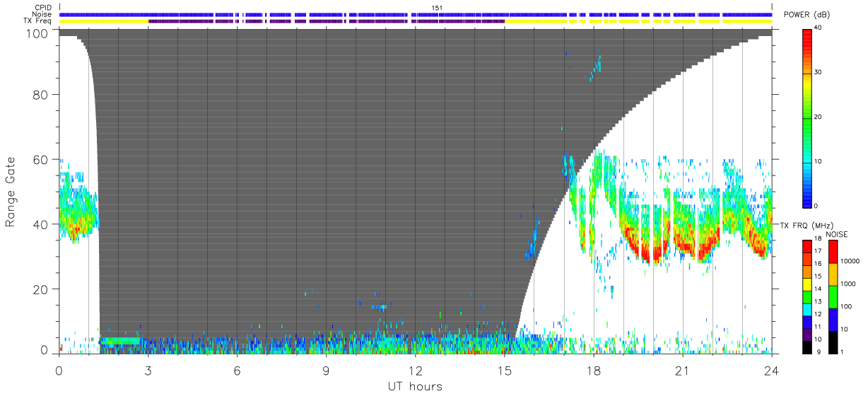Click the x-axis tick label '12'
The width and height of the screenshot is (868, 401).
[415, 371]
